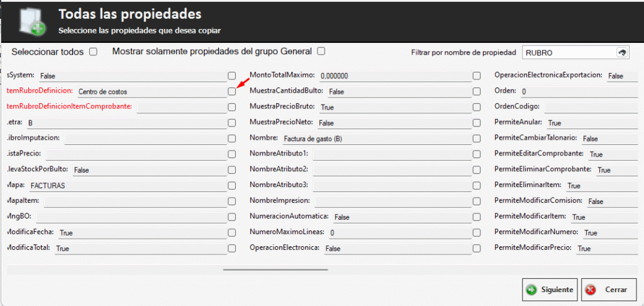Click the ItemRubroDefinicion field showing Centro de costos
This screenshot has width=644, height=306.
(150, 91)
